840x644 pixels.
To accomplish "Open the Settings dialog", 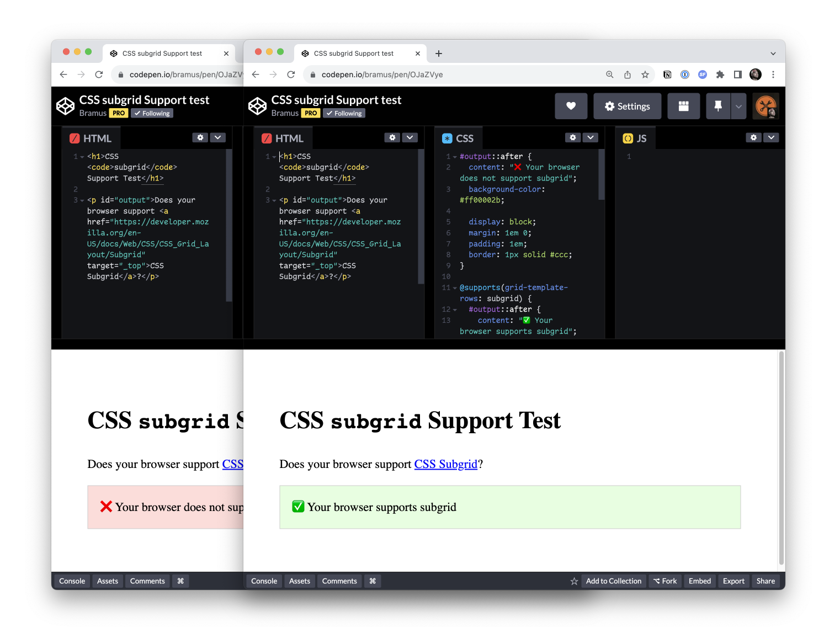I will [x=627, y=106].
